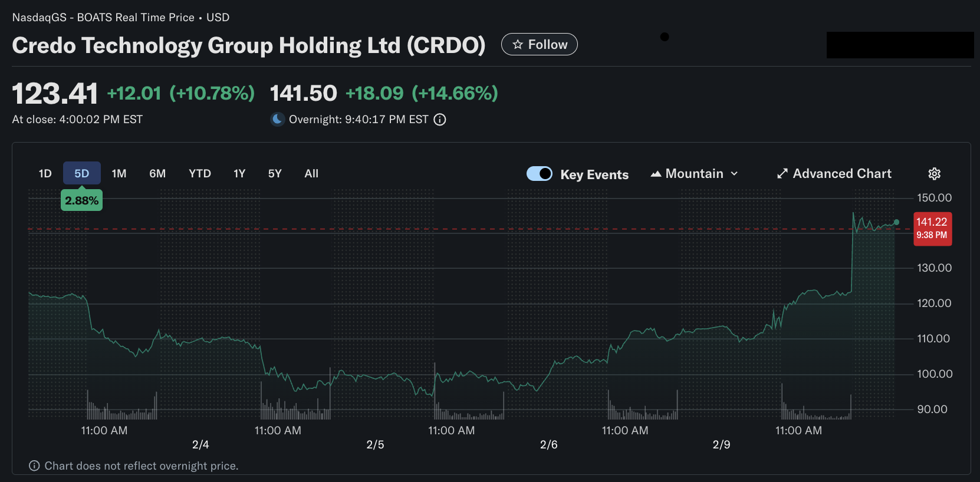The width and height of the screenshot is (980, 482).
Task: Click the star icon in Follow
Action: 518,45
